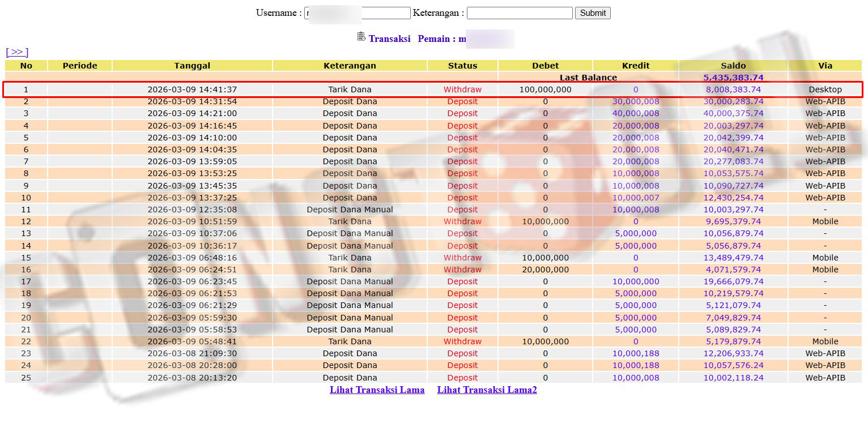Click the Keterangan column header
This screenshot has width=868, height=436.
tap(350, 66)
